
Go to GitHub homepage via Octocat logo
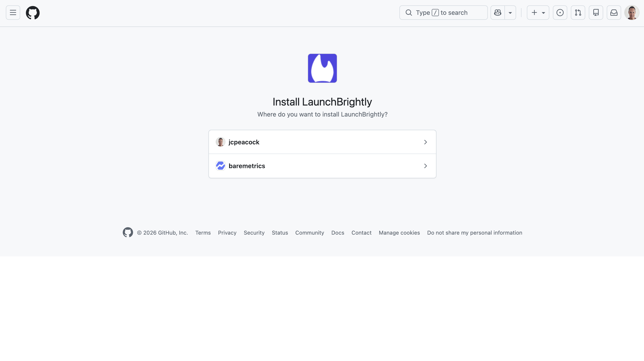click(x=33, y=13)
